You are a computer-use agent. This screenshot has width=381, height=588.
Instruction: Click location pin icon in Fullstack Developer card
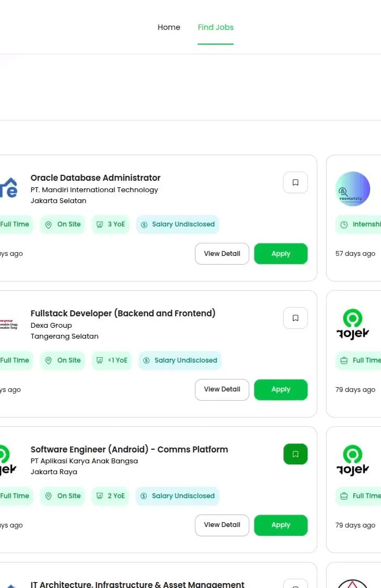coord(48,360)
